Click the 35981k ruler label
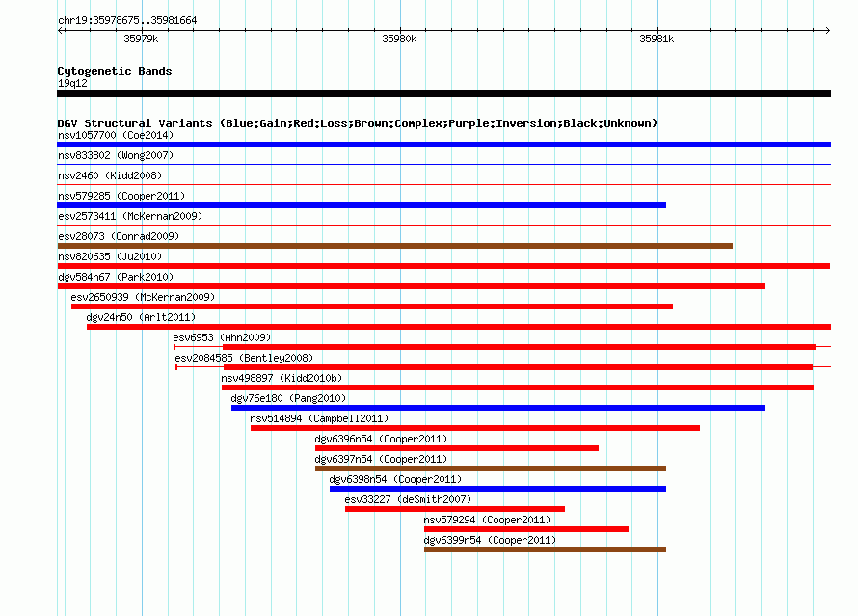Image resolution: width=858 pixels, height=616 pixels. (657, 39)
